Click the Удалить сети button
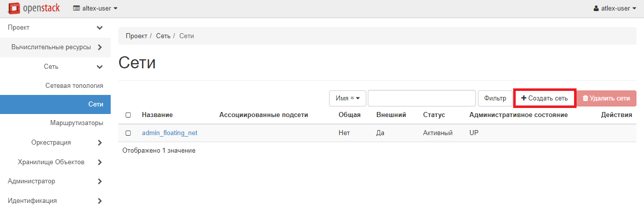Viewport: 644px width, 223px height. pyautogui.click(x=606, y=98)
